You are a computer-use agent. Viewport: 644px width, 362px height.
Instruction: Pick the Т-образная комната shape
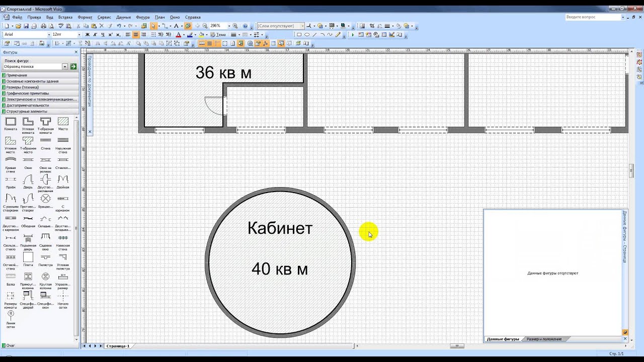45,125
